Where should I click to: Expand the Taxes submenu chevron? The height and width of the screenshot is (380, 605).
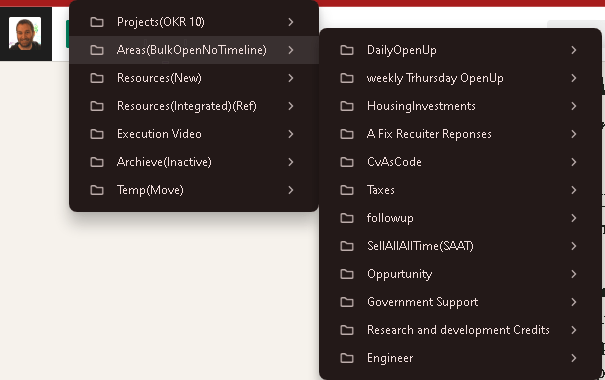pyautogui.click(x=574, y=190)
